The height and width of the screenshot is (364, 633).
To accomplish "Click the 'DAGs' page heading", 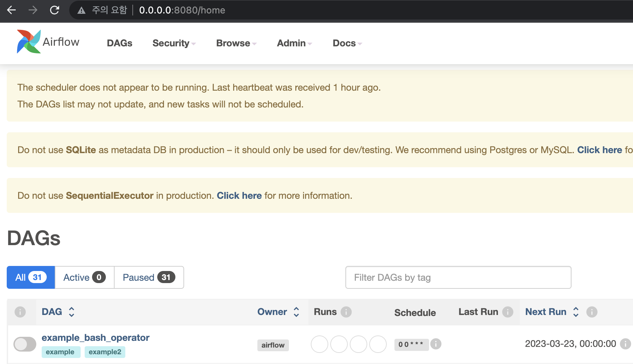I will pos(34,238).
